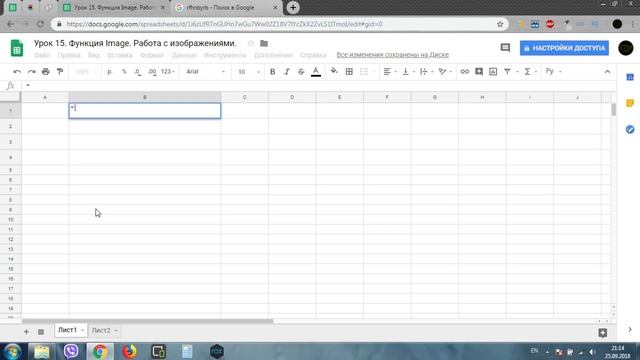Show the all sheets list
The image size is (640, 360).
41,331
